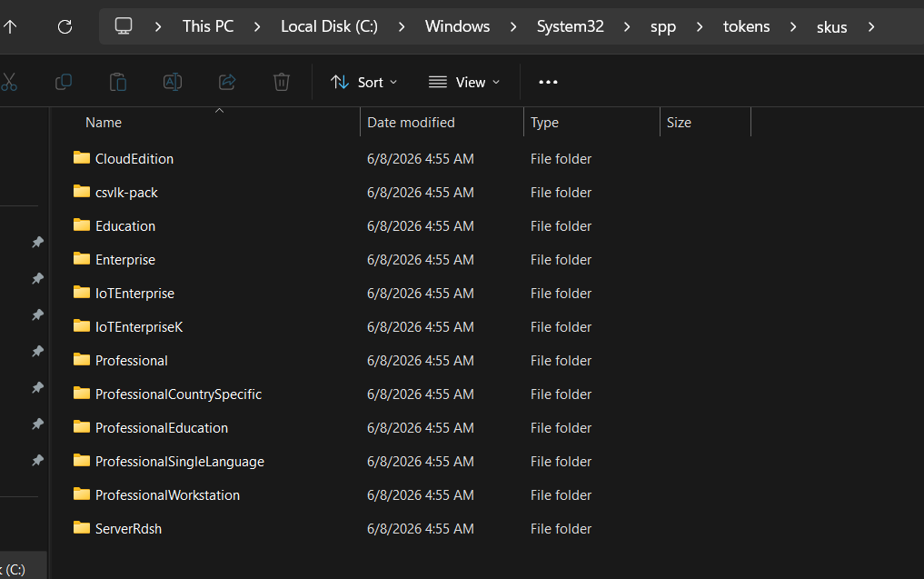This screenshot has width=924, height=579.
Task: Expand chevron after System32 in path
Action: 627,26
